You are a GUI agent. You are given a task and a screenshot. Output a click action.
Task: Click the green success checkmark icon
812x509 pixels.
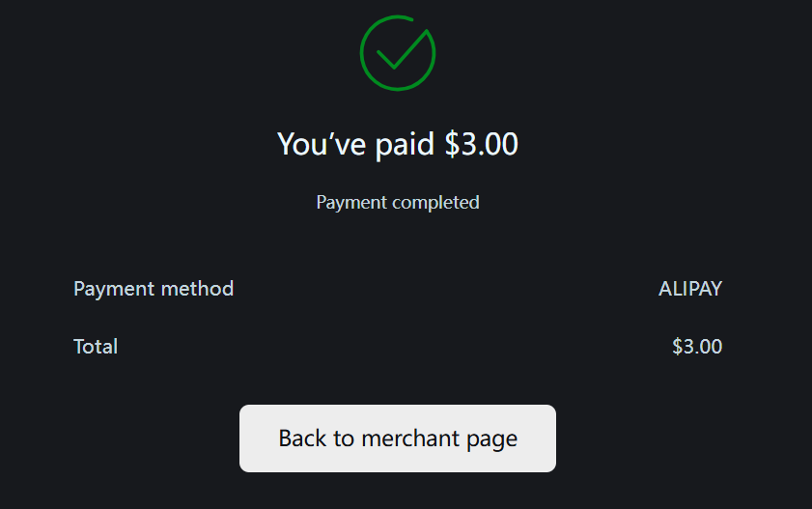pos(398,53)
